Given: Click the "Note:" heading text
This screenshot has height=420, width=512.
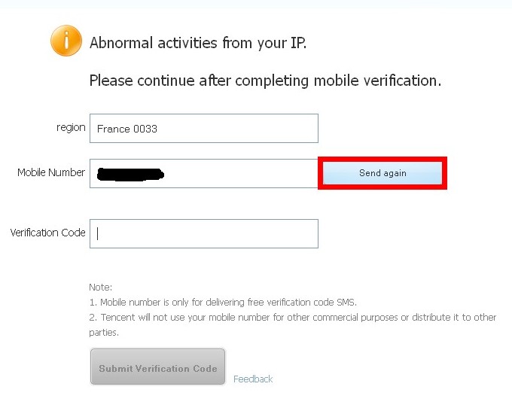Looking at the screenshot, I should pyautogui.click(x=100, y=287).
